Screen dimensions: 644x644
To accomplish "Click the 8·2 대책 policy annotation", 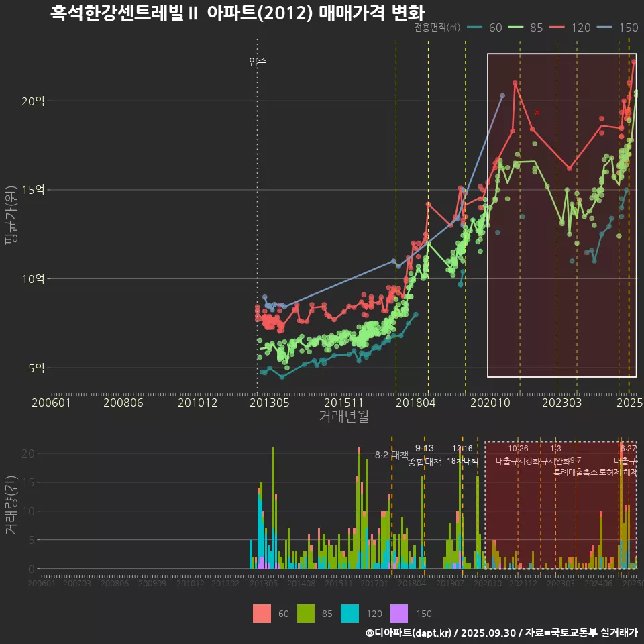I will (x=392, y=455).
